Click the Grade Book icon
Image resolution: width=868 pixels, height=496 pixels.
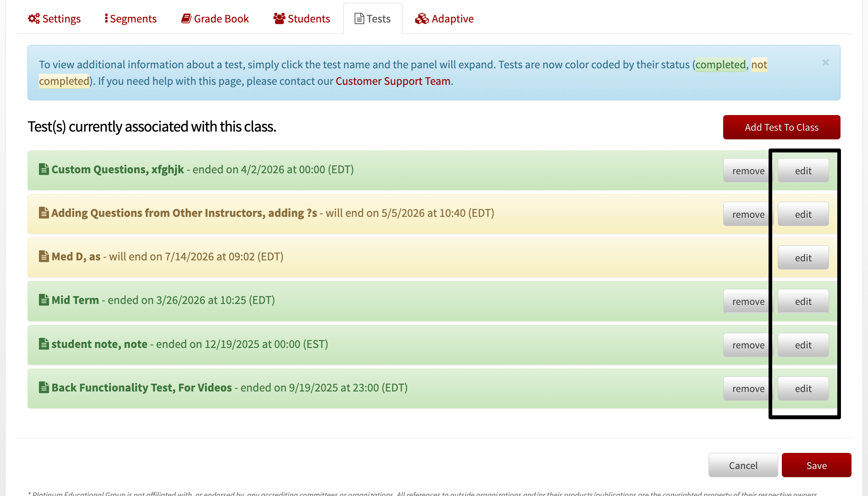186,18
